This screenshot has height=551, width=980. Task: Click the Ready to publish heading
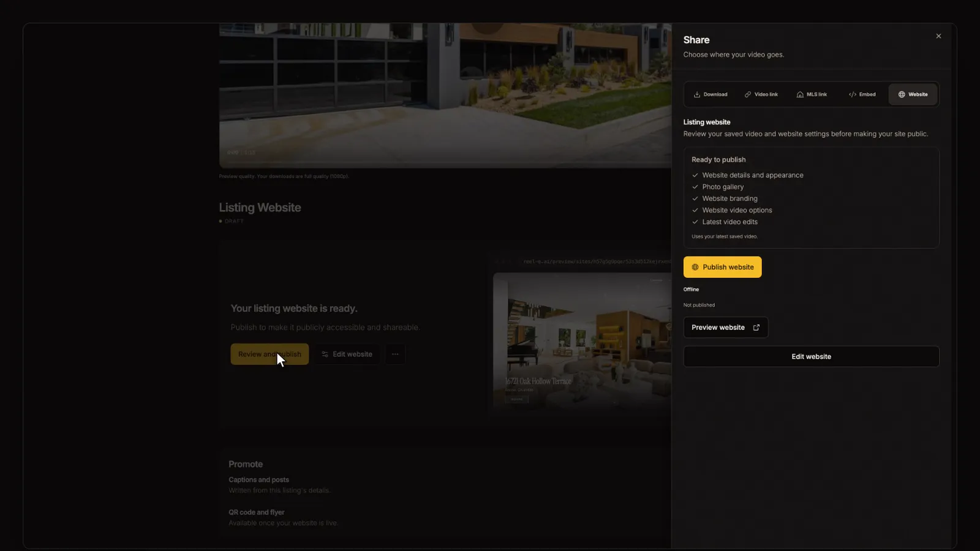(x=718, y=159)
